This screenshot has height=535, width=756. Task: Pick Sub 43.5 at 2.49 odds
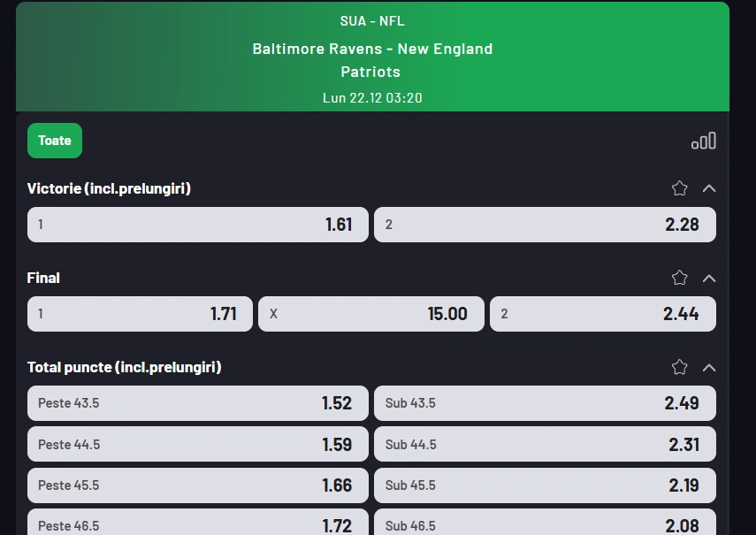click(545, 402)
